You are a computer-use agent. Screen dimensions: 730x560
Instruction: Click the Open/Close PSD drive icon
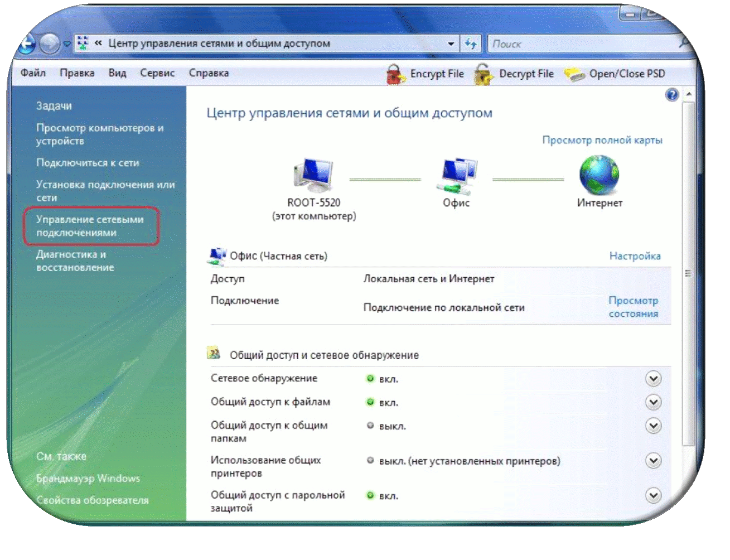[x=574, y=74]
